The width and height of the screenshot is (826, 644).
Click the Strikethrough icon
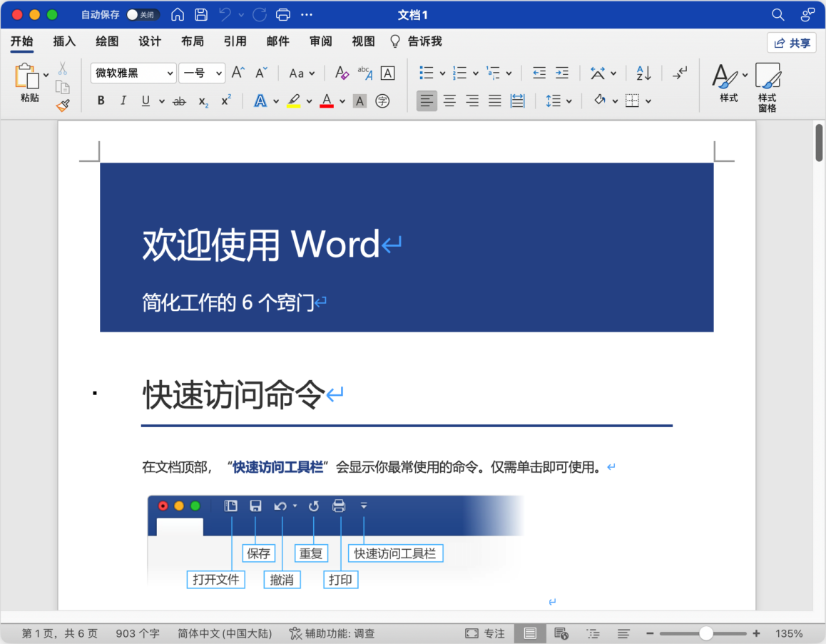click(180, 101)
